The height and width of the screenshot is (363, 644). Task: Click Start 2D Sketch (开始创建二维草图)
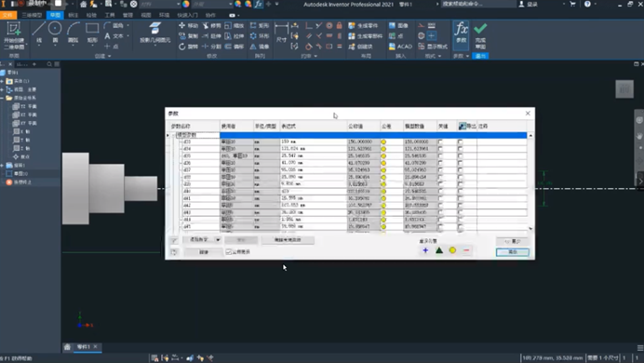(x=14, y=35)
